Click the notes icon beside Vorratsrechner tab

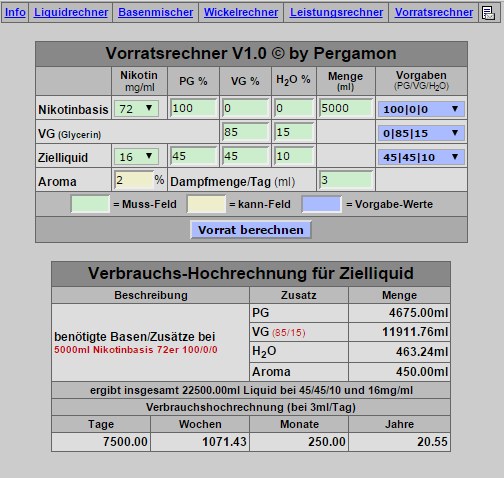(x=489, y=13)
